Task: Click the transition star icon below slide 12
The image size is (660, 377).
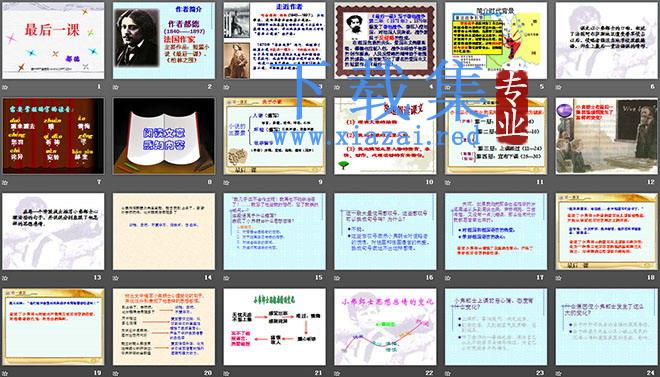Action: click(559, 182)
